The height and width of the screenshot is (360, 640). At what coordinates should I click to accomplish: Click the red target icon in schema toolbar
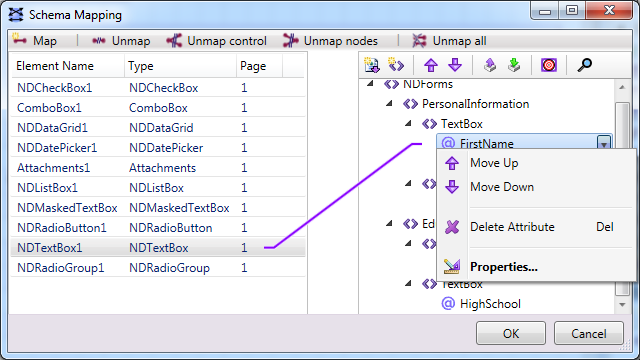(x=549, y=65)
